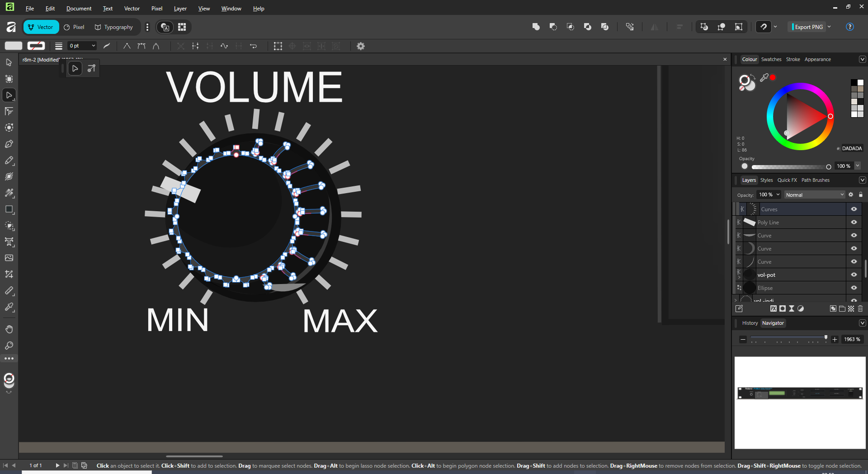Click the Export PNG button
The image size is (868, 474).
[808, 27]
